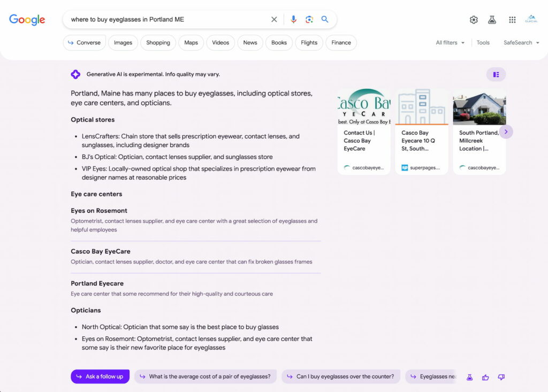Image resolution: width=548 pixels, height=392 pixels.
Task: Submit search with the magnifying glass icon
Action: (325, 20)
